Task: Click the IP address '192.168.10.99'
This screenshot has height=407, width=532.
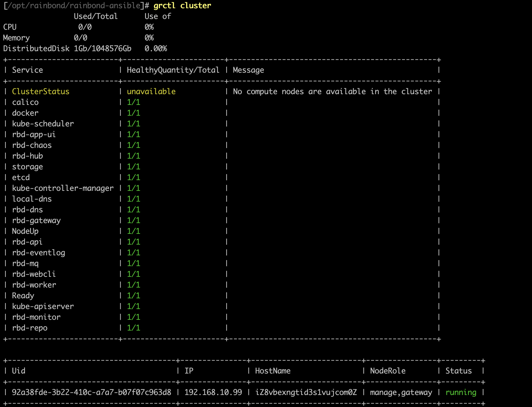Action: tap(213, 392)
